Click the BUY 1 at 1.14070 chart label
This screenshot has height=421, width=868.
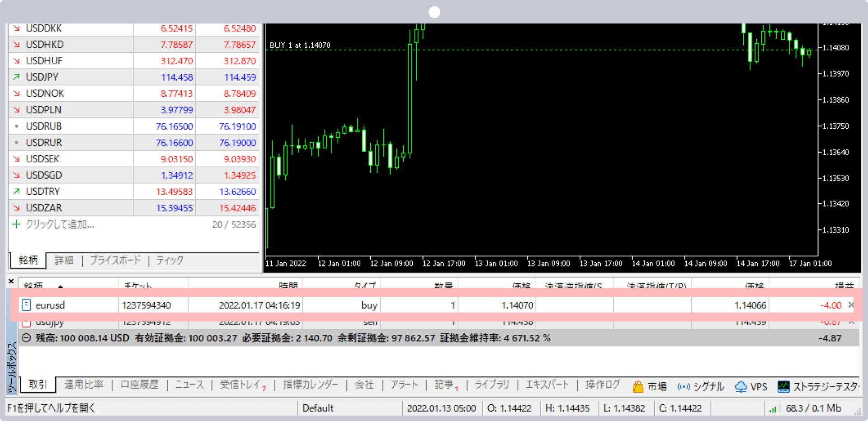(300, 45)
